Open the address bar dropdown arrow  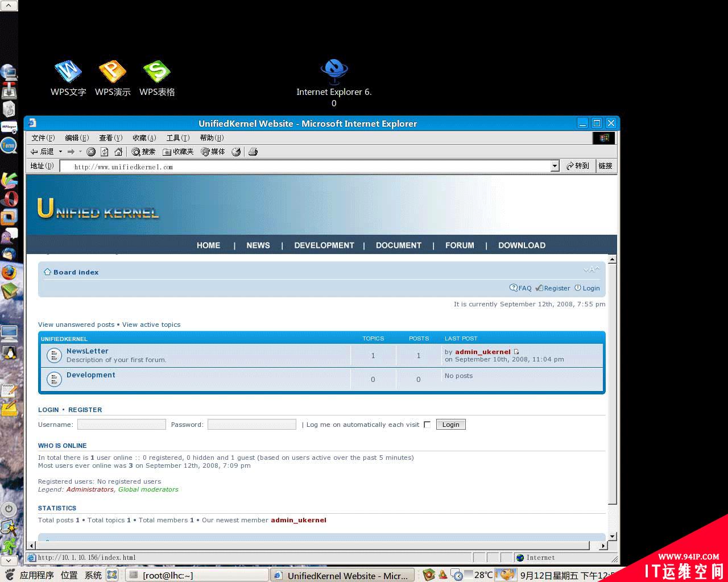555,166
